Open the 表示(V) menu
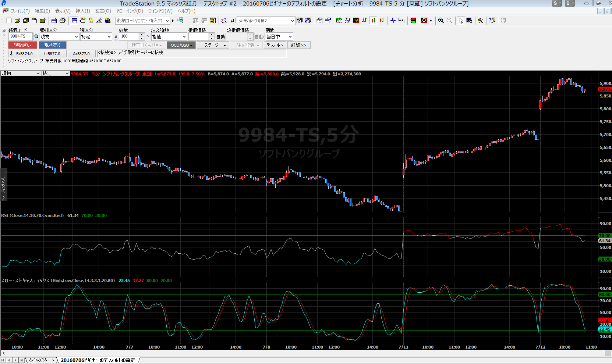 63,11
